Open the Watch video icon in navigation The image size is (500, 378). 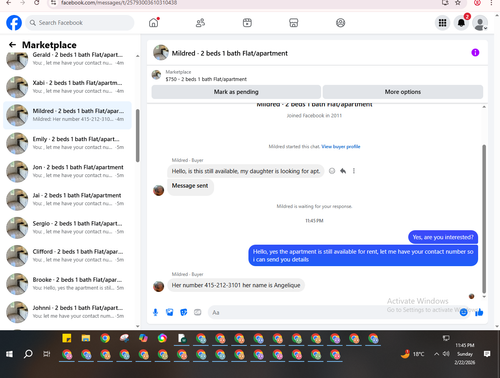click(x=247, y=23)
